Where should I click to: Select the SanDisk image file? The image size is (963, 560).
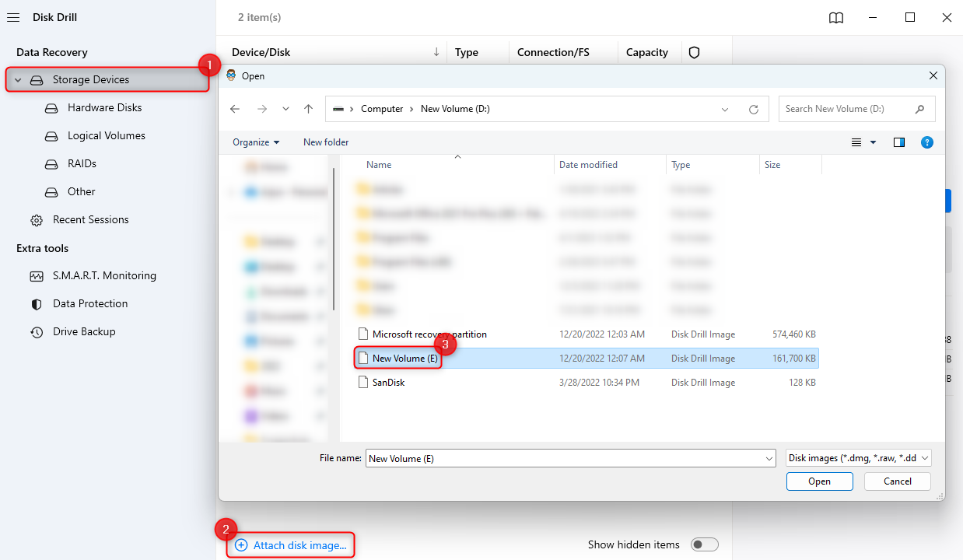[x=587, y=383]
